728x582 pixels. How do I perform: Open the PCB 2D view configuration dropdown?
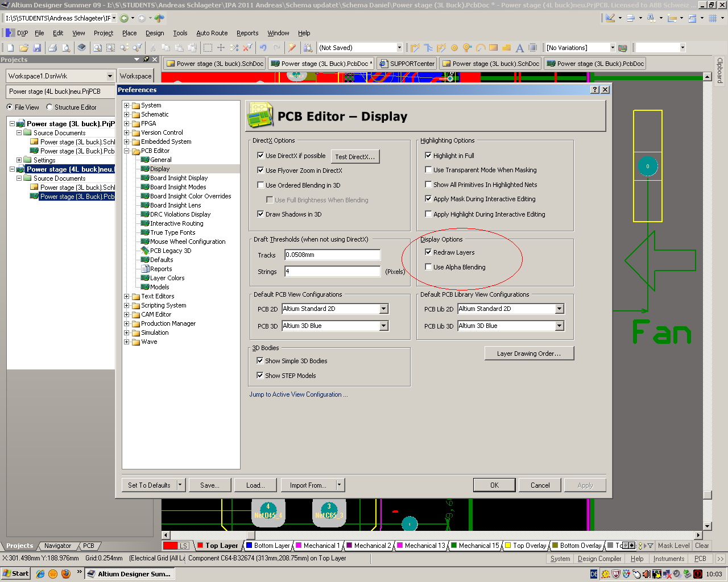(384, 309)
